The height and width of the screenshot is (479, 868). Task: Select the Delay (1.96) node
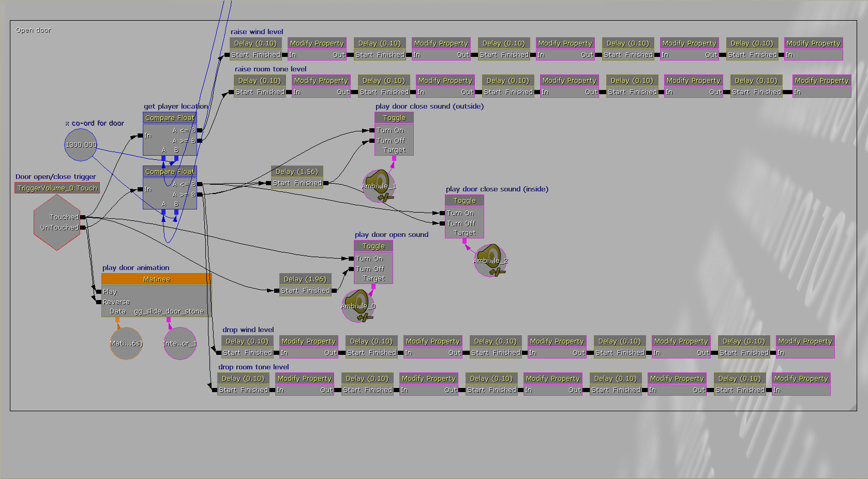coord(305,285)
